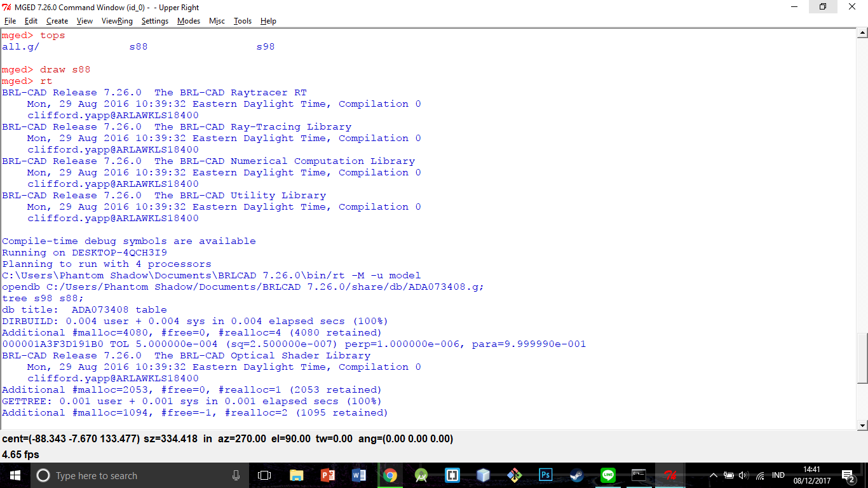Image resolution: width=868 pixels, height=488 pixels.
Task: Click 'Running on DESKTOP-4QCH3I9' line
Action: [85, 253]
